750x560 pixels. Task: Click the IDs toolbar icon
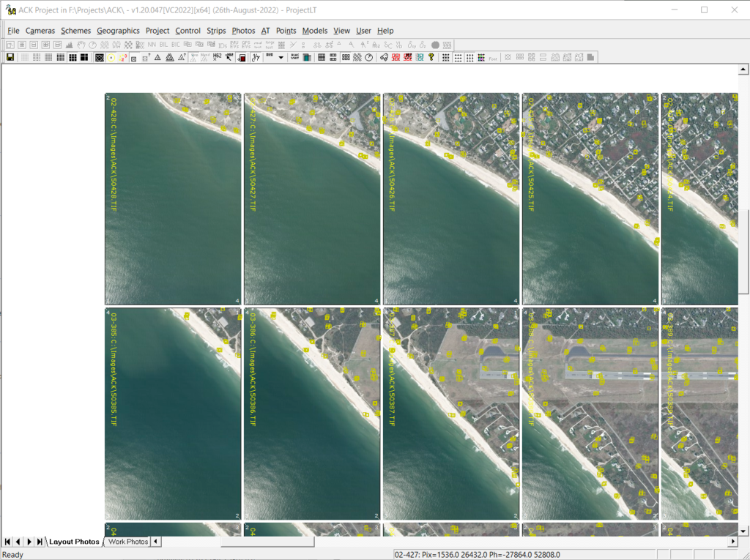tap(223, 45)
